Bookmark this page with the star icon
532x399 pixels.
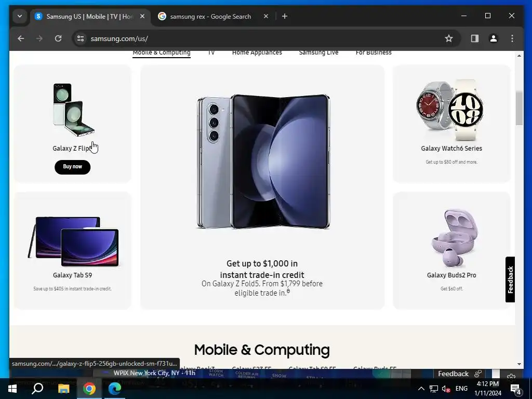[448, 38]
